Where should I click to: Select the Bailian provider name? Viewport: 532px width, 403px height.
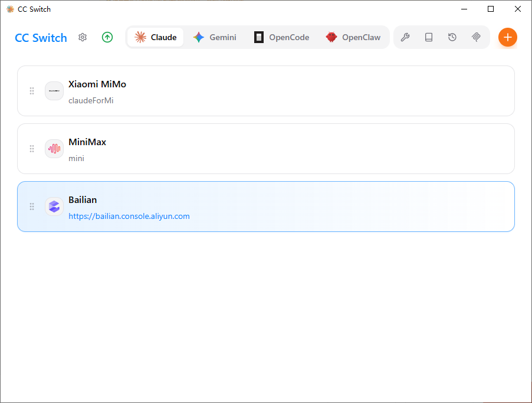[x=83, y=199]
